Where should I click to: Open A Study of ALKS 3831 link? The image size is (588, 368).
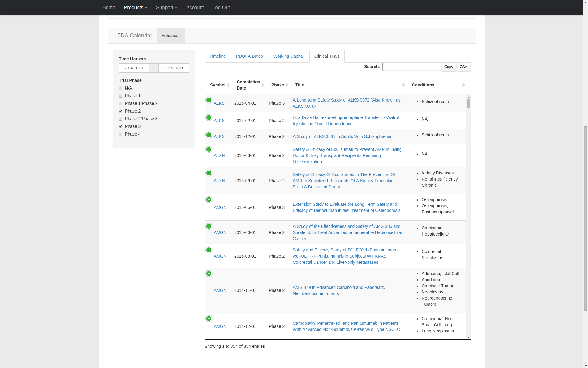342,136
